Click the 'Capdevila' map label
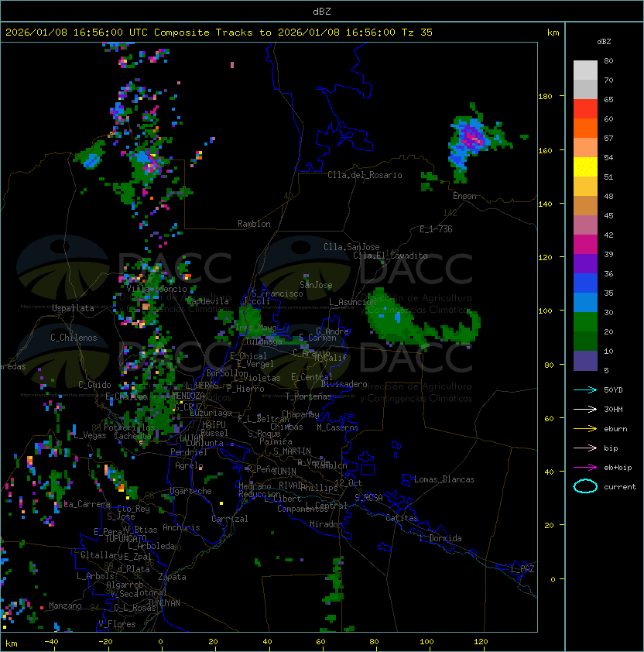Screen dimensions: 644x652 (x=208, y=301)
